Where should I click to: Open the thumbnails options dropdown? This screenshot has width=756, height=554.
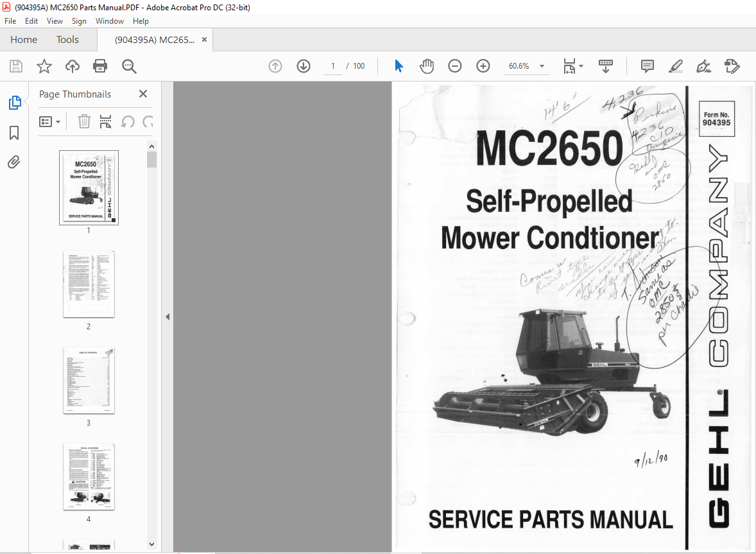[49, 121]
